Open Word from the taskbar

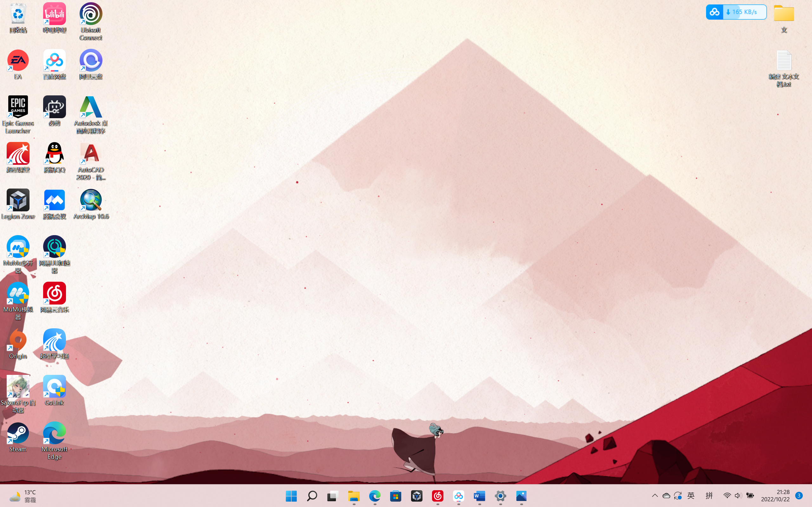(x=480, y=496)
